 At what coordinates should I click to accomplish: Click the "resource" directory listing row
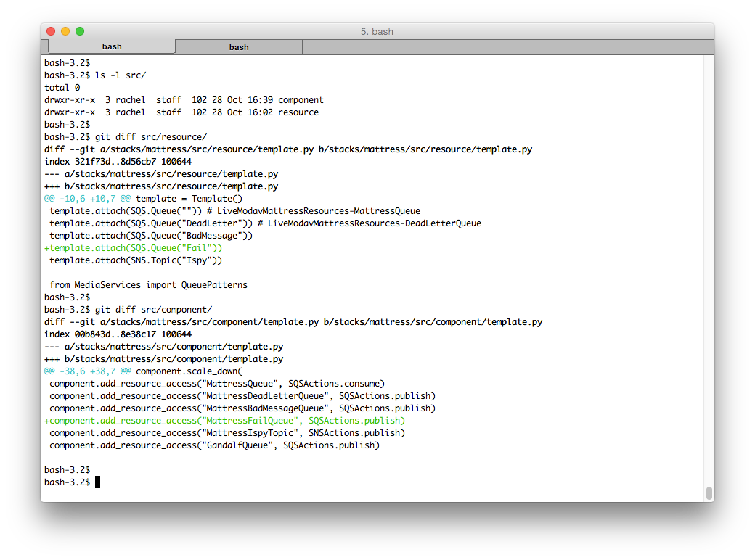181,112
